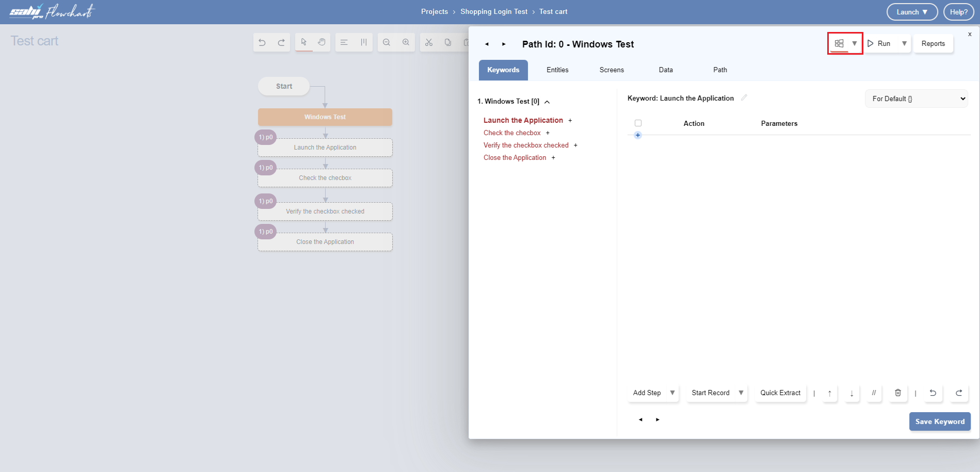Viewport: 980px width, 472px height.
Task: Click the move step up arrow
Action: pos(830,393)
